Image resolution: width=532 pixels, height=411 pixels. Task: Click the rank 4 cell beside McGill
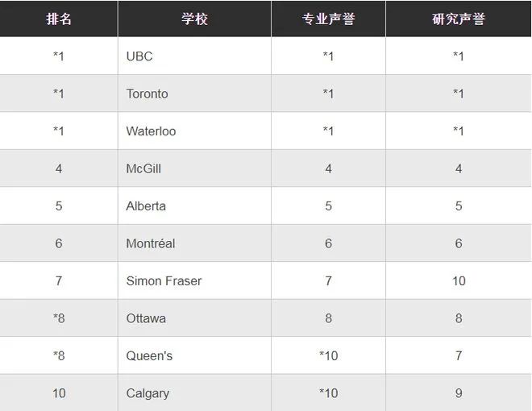59,168
